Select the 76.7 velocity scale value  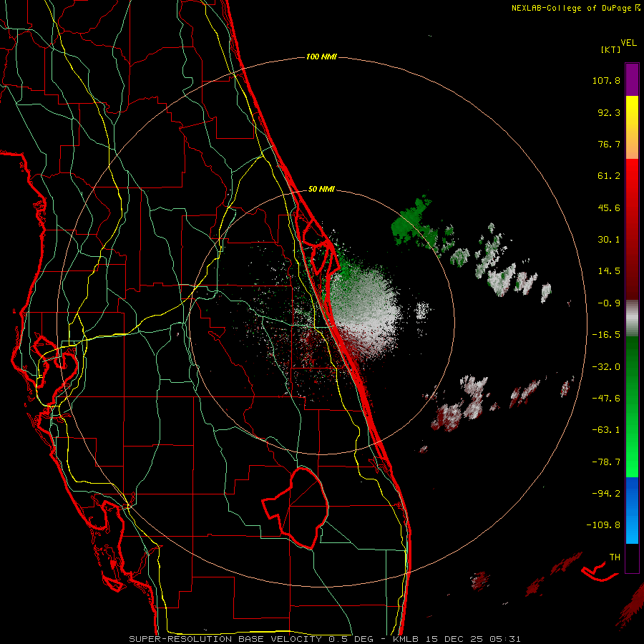tap(609, 144)
